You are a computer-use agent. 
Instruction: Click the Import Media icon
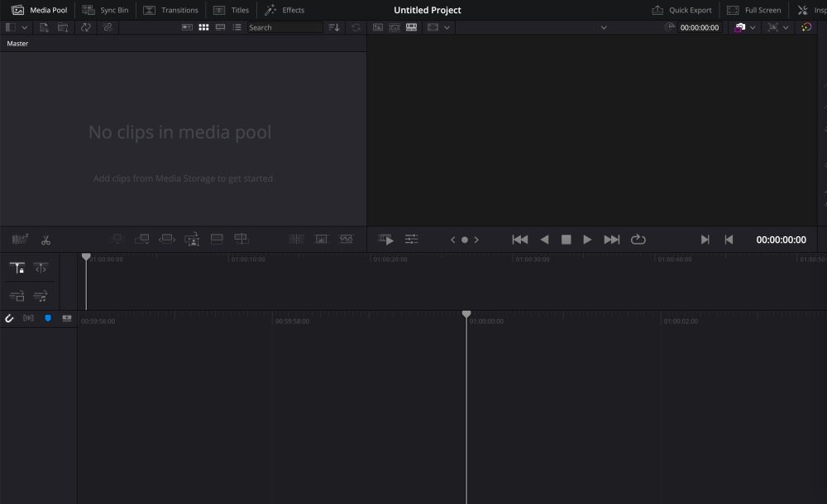pyautogui.click(x=44, y=27)
